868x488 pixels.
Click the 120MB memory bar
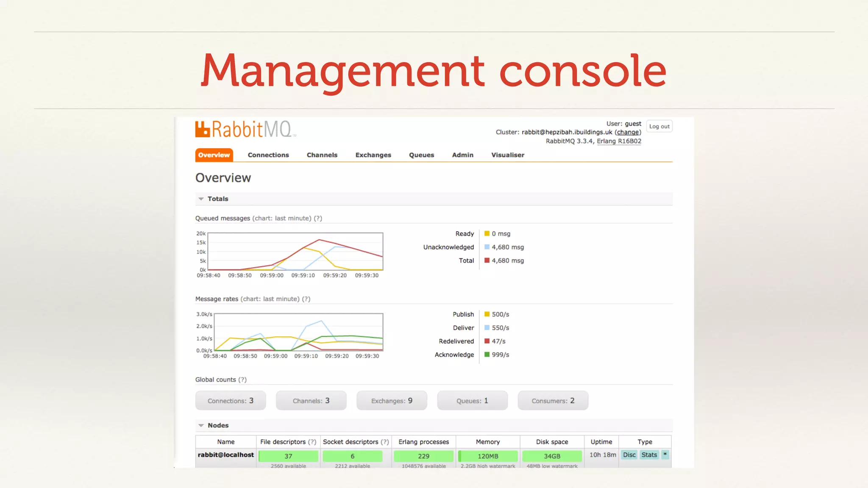488,456
